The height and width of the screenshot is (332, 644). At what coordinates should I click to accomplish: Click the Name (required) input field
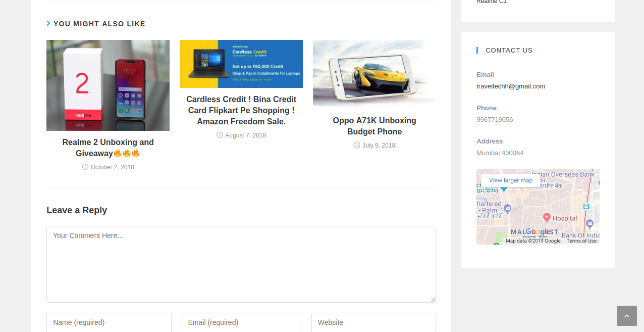109,322
